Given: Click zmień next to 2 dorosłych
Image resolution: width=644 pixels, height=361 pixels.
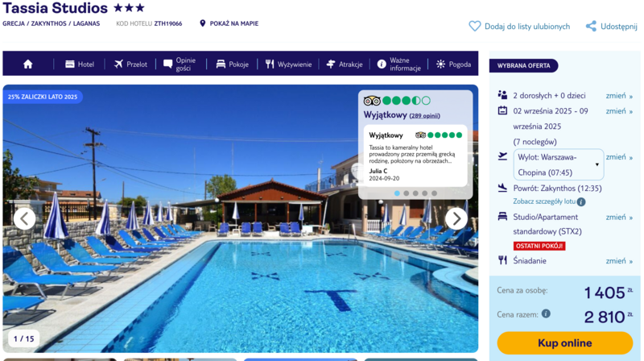Looking at the screenshot, I should (x=619, y=96).
